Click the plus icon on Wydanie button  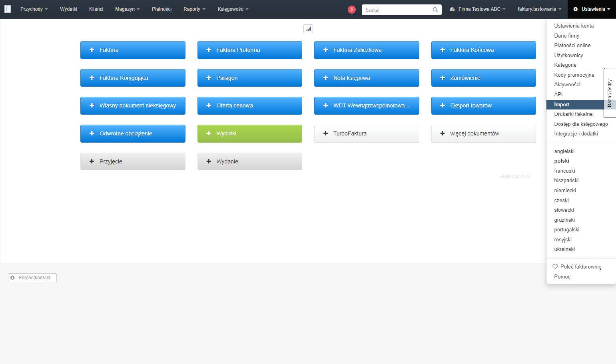click(x=209, y=161)
